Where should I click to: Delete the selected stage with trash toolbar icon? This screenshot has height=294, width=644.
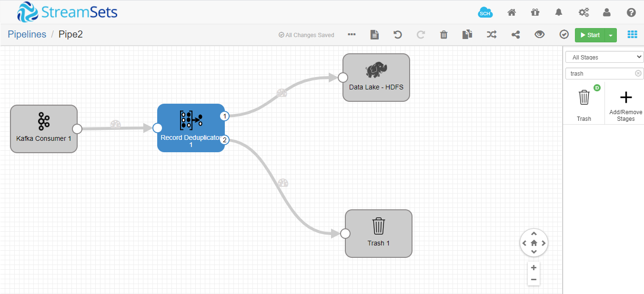pos(443,35)
